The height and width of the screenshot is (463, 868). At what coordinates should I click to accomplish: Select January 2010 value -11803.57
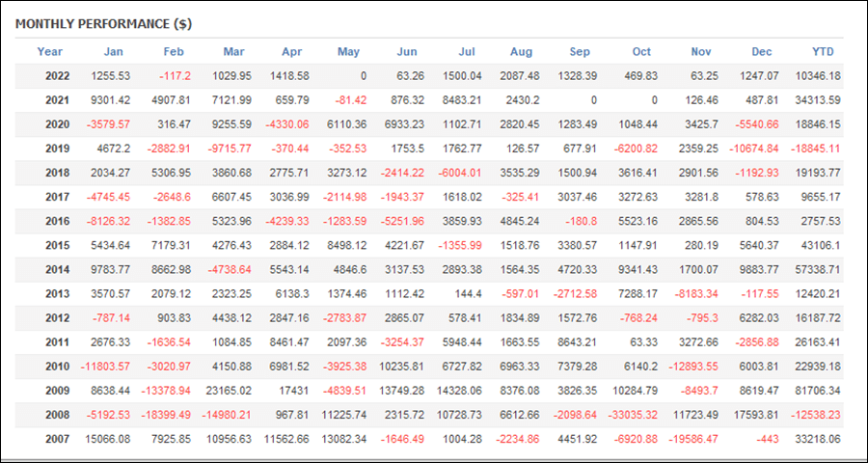pos(104,367)
